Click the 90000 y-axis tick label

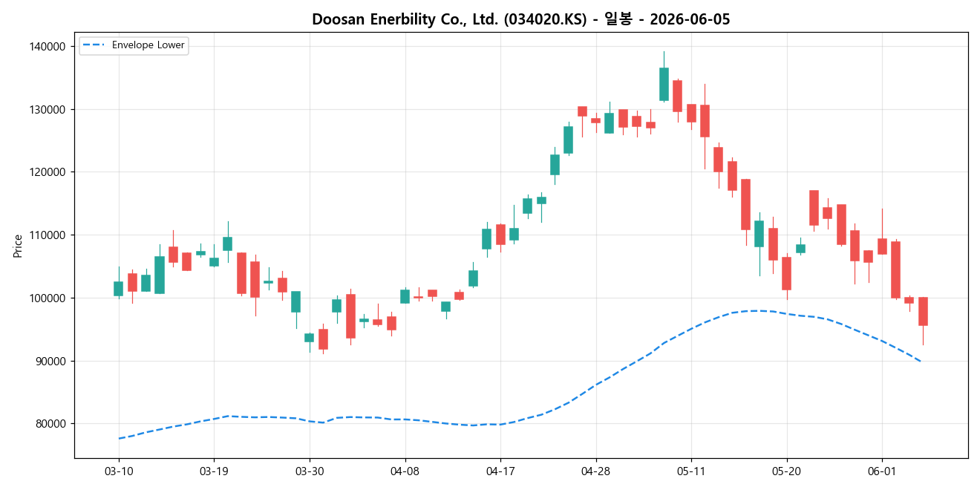click(x=52, y=361)
